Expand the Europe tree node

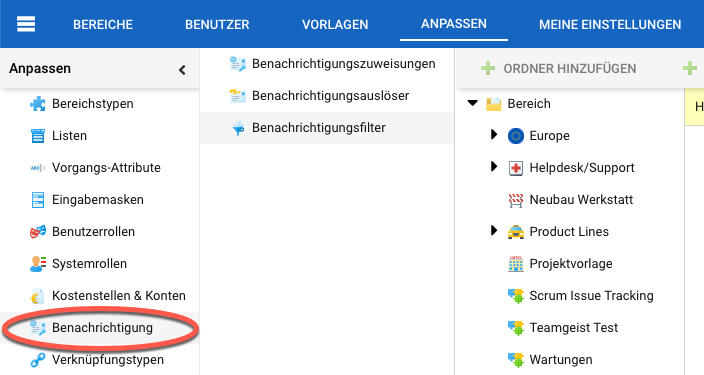pyautogui.click(x=494, y=134)
